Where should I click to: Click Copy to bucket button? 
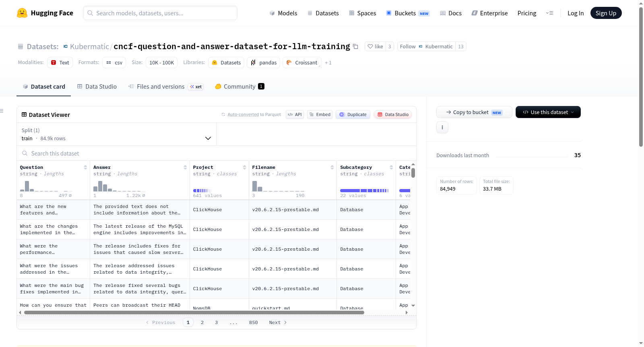click(x=474, y=112)
